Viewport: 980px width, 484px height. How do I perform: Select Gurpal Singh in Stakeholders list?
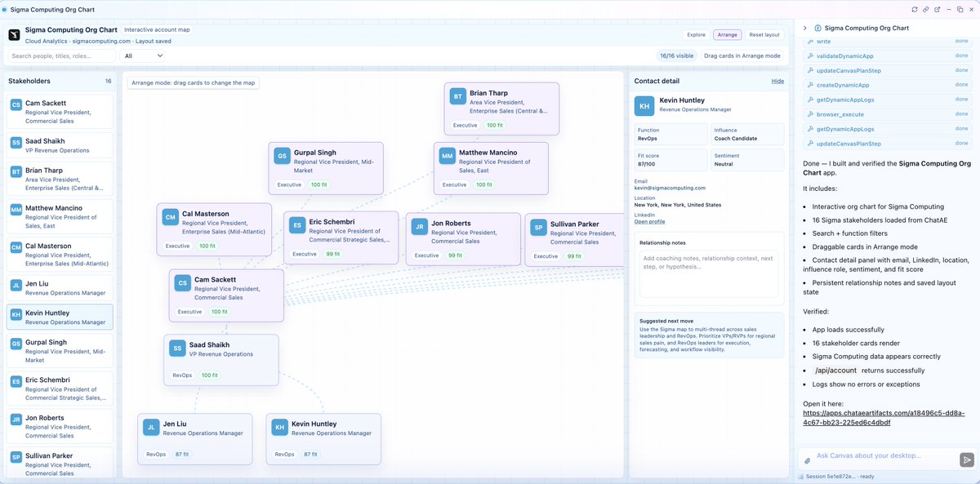pos(60,351)
